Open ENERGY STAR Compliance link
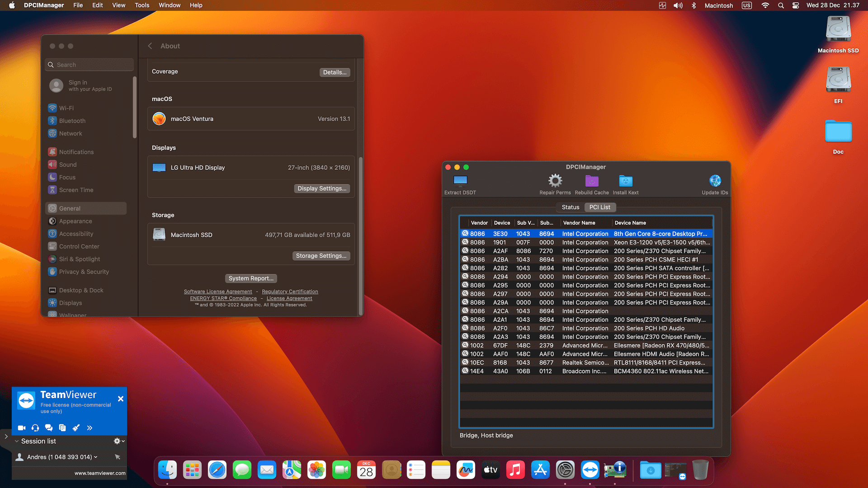 [x=223, y=298]
